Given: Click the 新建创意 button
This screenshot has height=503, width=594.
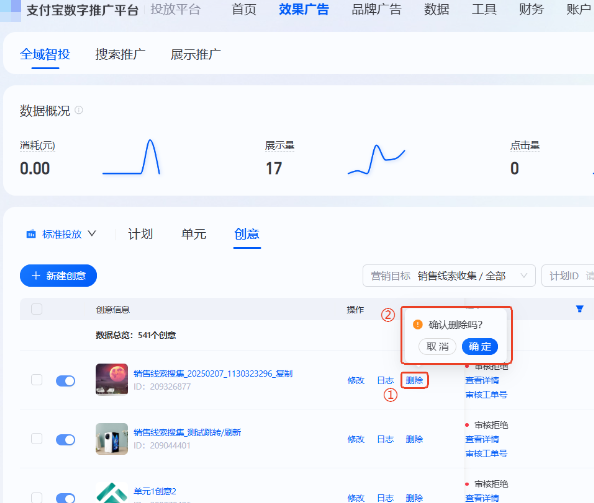Looking at the screenshot, I should pyautogui.click(x=58, y=275).
